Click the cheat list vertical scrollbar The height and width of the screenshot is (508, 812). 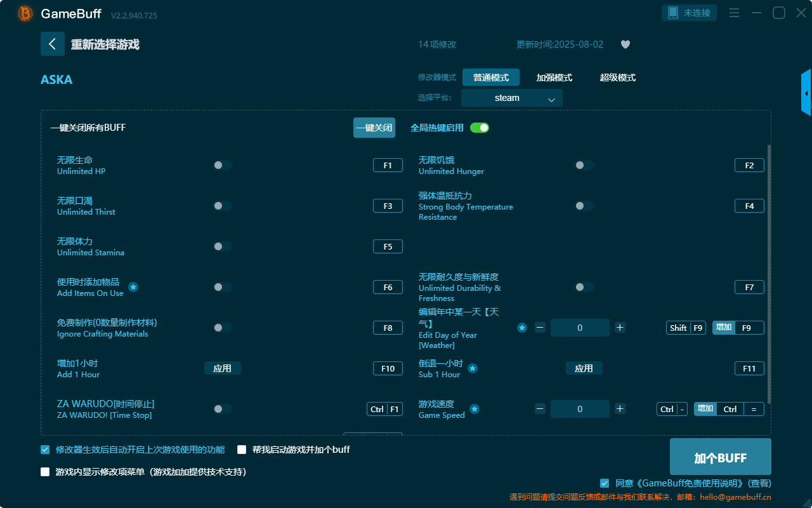coord(769,274)
